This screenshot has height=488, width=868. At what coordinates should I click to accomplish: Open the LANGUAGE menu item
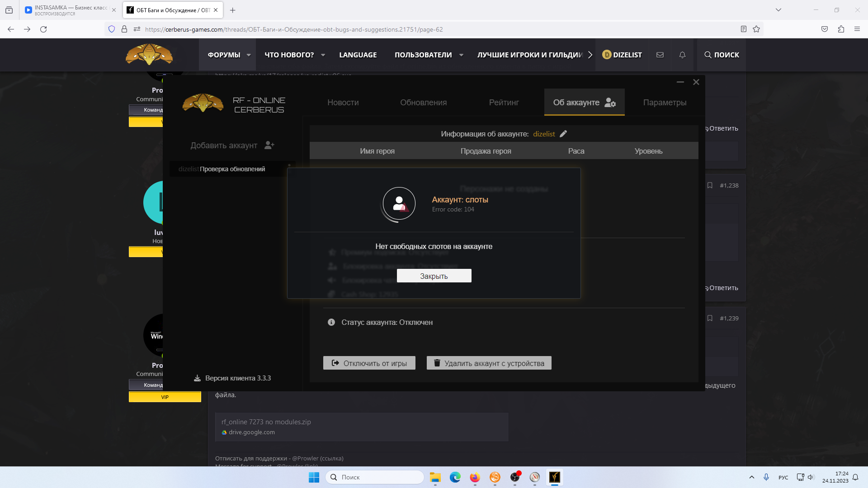point(358,55)
